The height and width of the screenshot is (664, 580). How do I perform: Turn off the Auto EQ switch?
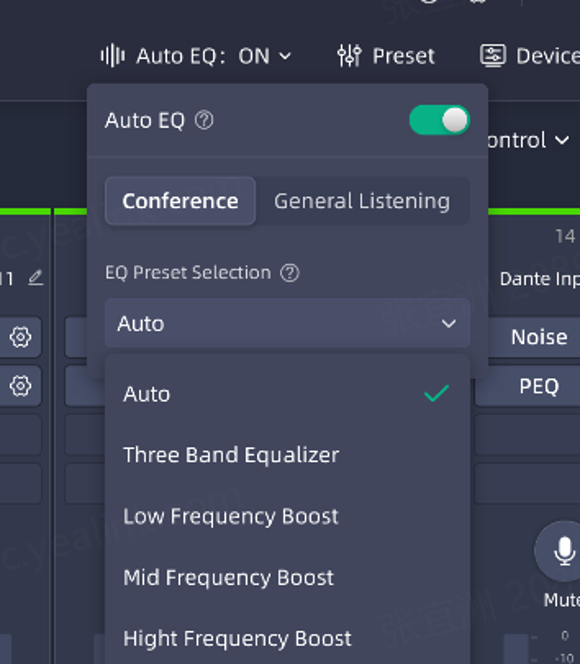(x=440, y=120)
